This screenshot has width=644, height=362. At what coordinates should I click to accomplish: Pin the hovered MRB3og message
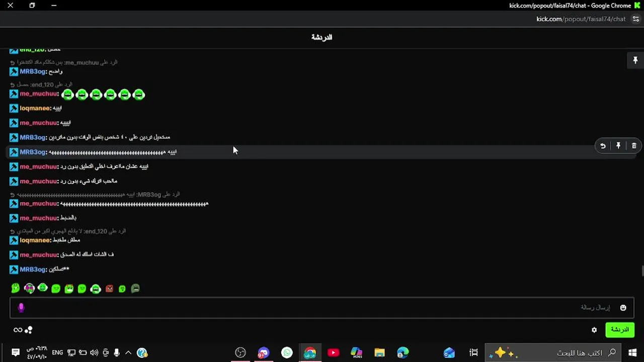point(618,146)
